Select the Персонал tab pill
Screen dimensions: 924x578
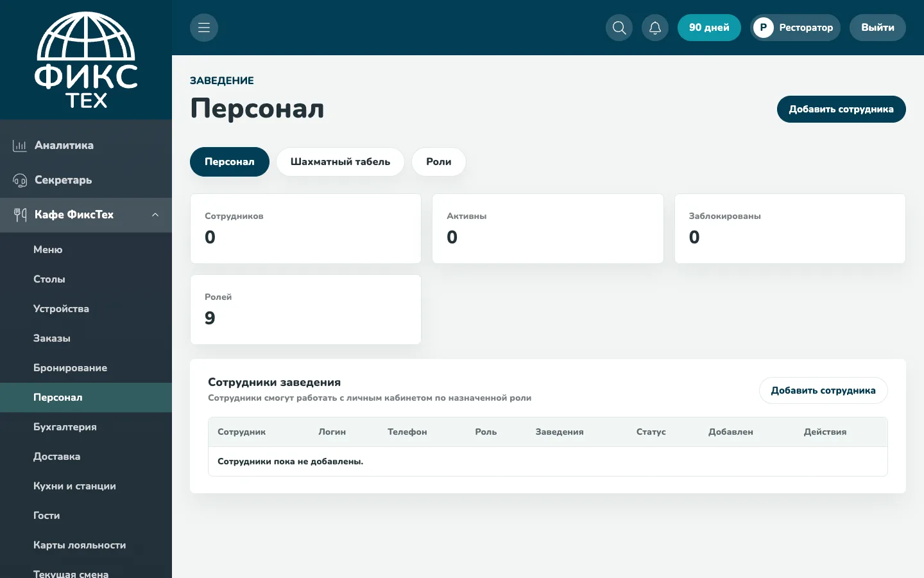(x=230, y=162)
